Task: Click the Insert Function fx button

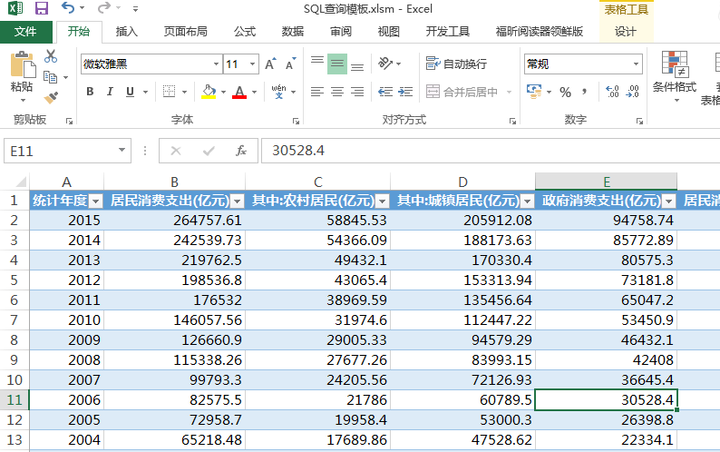Action: (x=241, y=151)
